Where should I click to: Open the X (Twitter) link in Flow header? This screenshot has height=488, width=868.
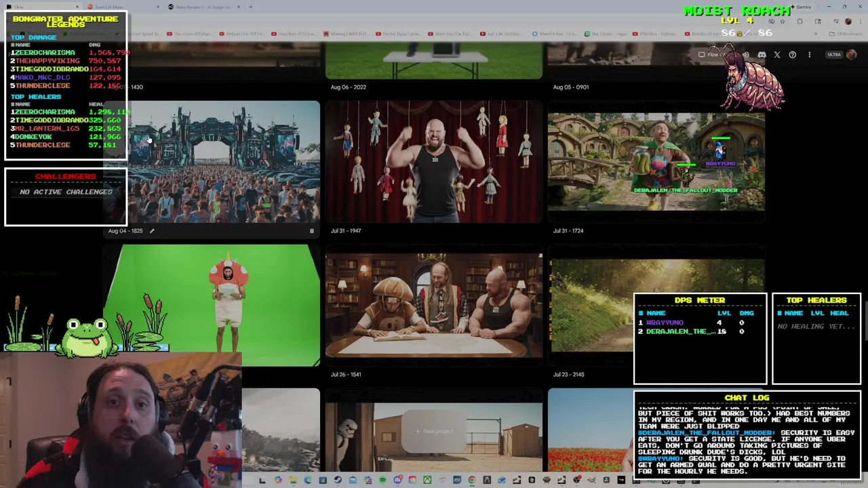tap(777, 55)
